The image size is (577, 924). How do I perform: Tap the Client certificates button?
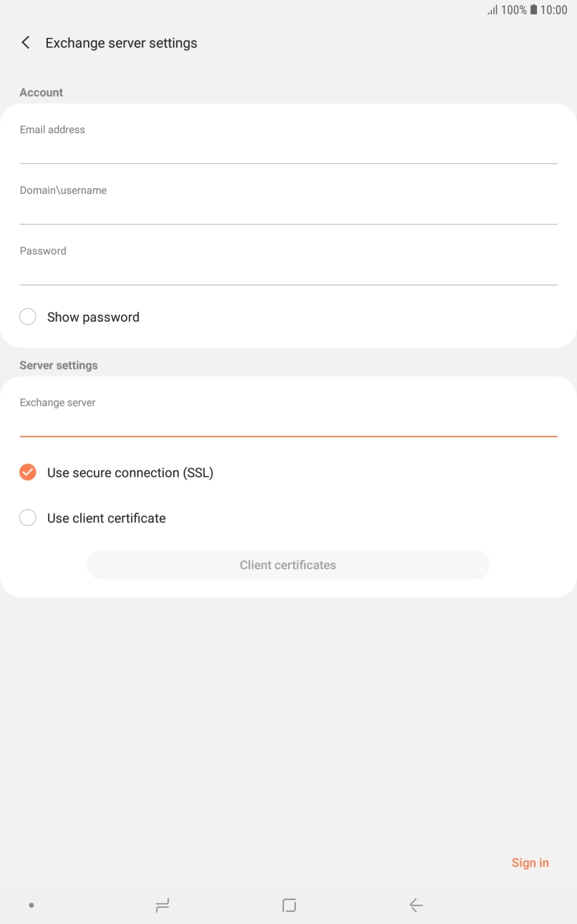(288, 564)
